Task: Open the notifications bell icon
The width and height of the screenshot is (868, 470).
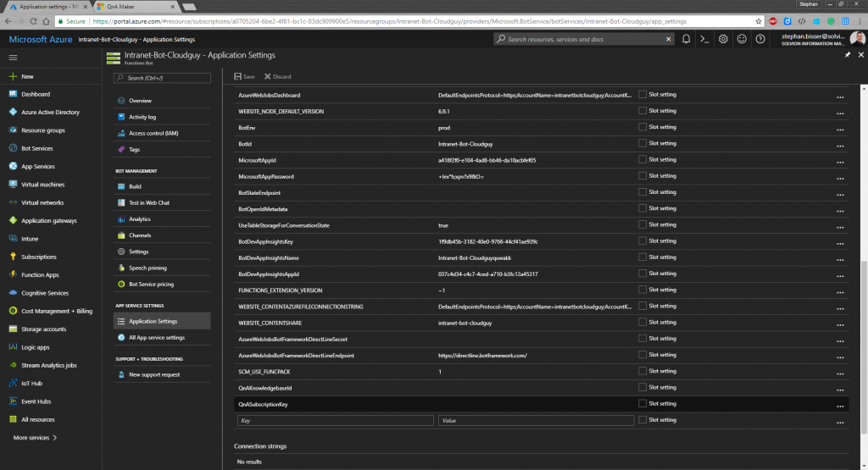Action: [686, 39]
